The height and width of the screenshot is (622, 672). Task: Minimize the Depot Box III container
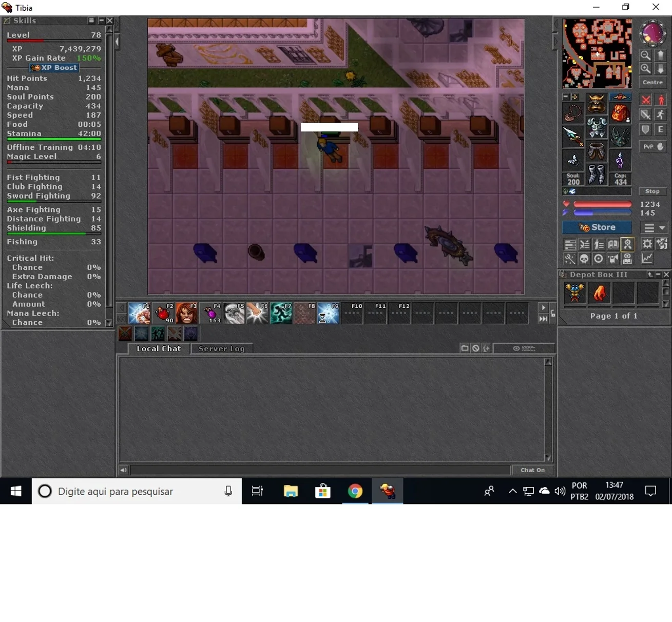[x=658, y=275]
